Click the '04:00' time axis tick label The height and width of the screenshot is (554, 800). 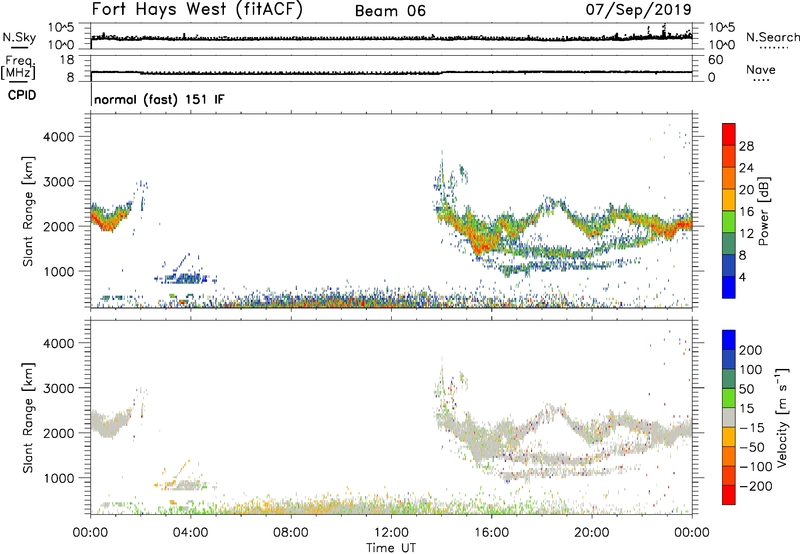coord(191,533)
